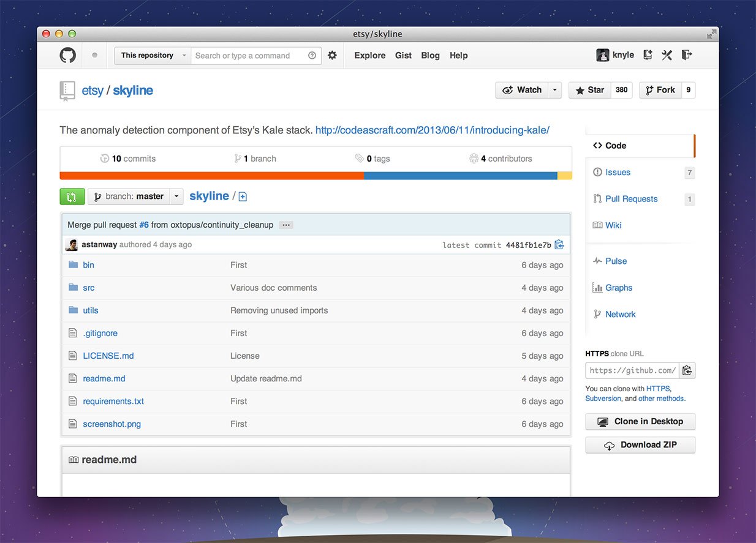Open the Watch dropdown arrow

pos(554,90)
